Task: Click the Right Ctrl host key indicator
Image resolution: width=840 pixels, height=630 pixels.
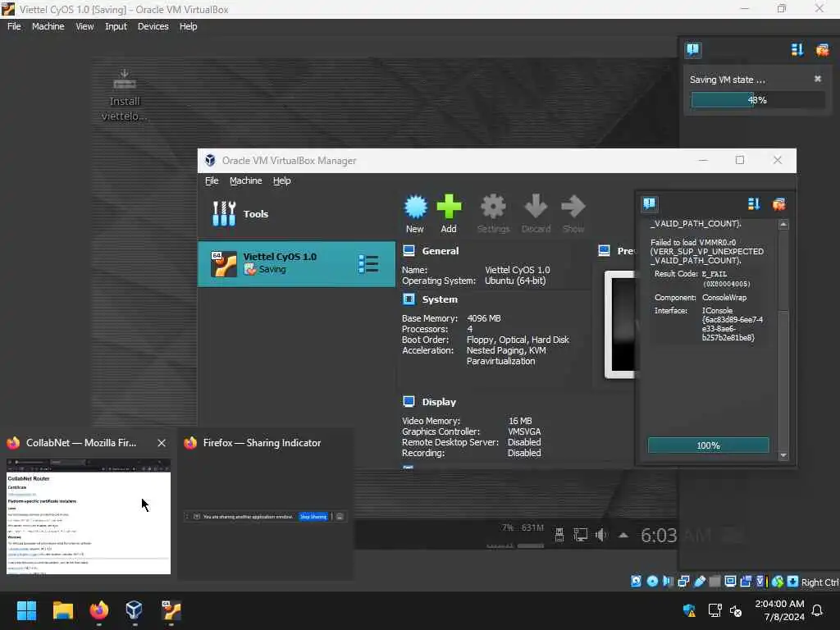Action: (x=819, y=582)
